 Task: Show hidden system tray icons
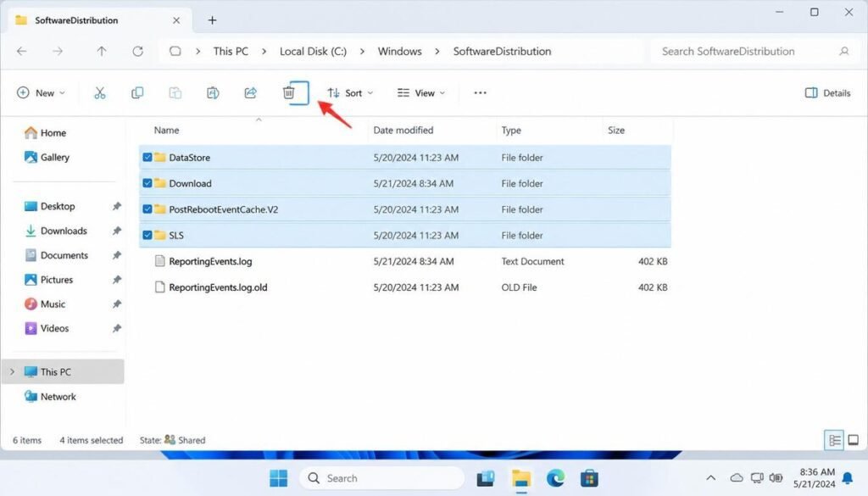[711, 477]
